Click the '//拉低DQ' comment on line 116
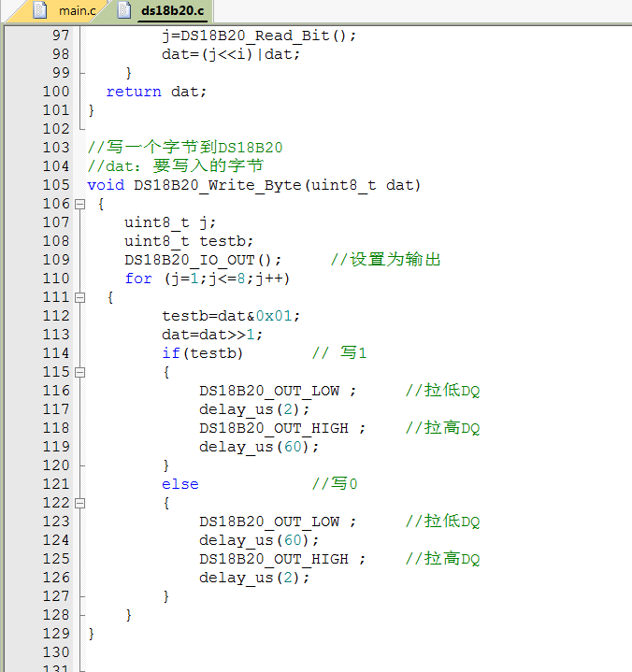The height and width of the screenshot is (672, 632). click(x=442, y=391)
